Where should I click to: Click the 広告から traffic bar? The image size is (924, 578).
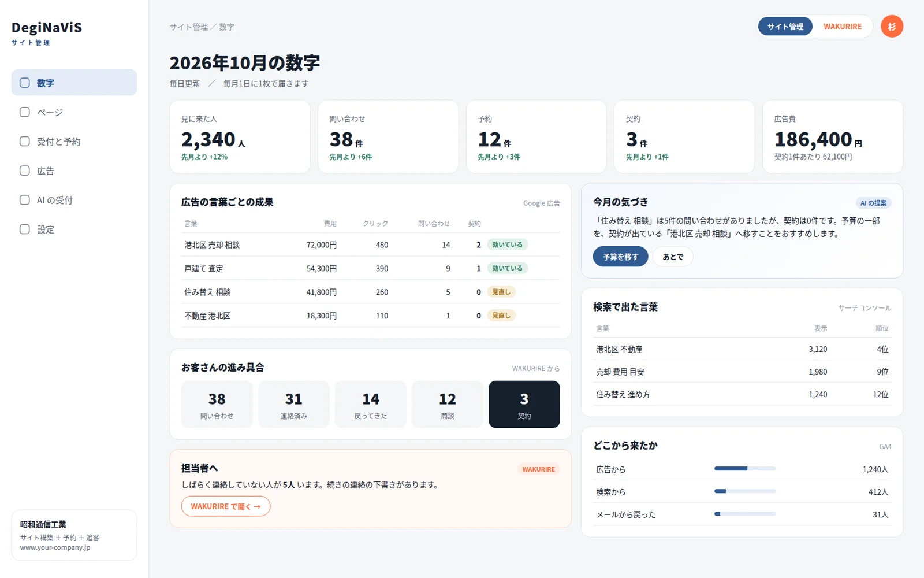tap(745, 469)
